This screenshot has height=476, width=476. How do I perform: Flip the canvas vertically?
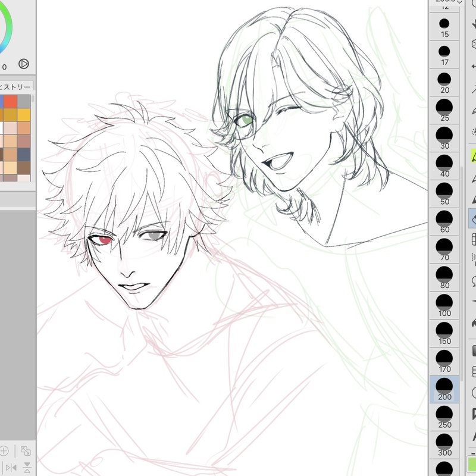27,467
